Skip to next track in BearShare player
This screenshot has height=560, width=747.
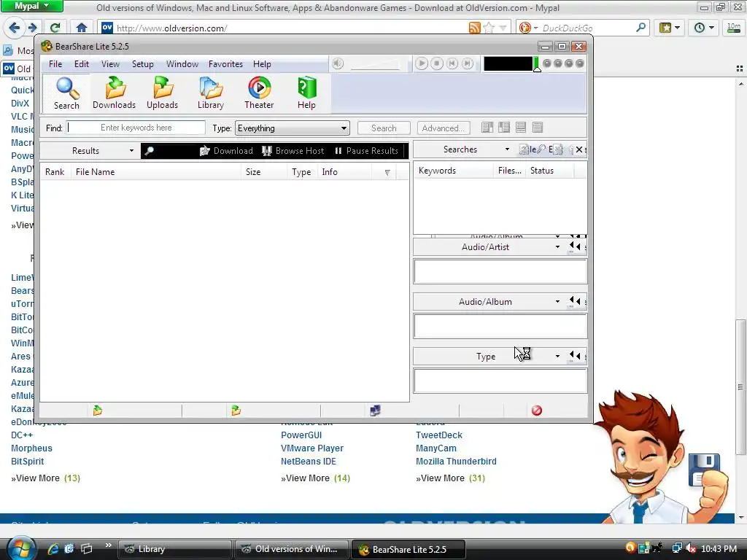point(468,63)
